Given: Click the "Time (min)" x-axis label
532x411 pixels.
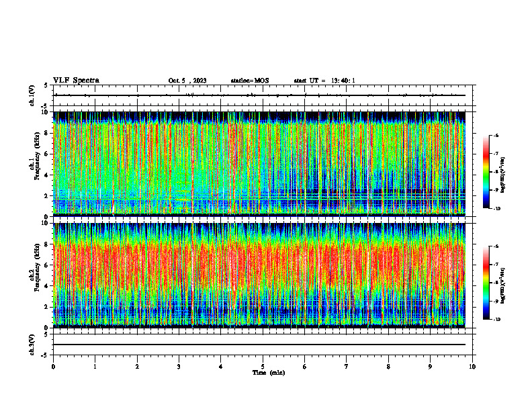Looking at the screenshot, I should pos(269,373).
